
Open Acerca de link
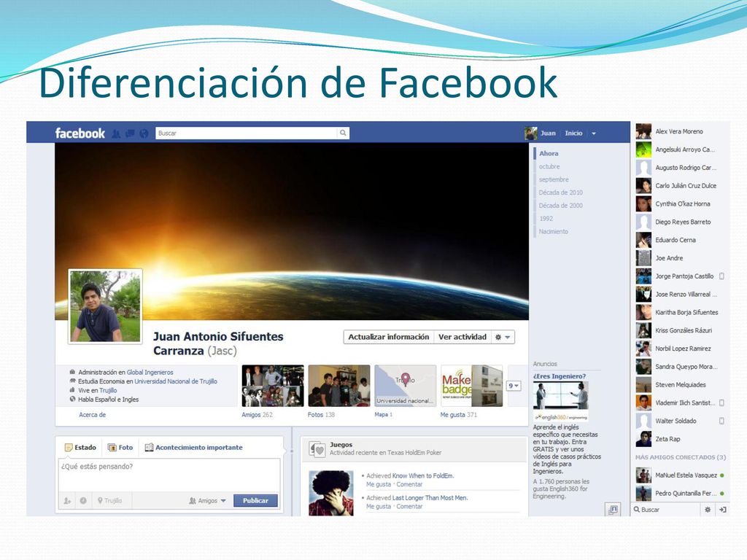click(93, 415)
